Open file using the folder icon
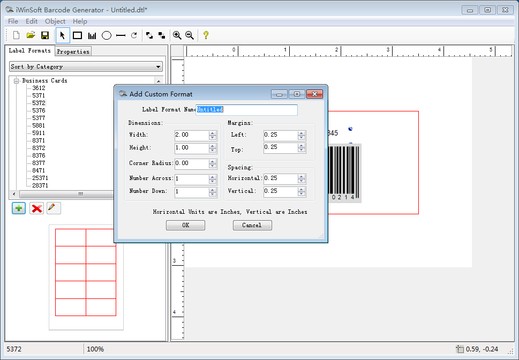Image resolution: width=519 pixels, height=360 pixels. point(31,35)
